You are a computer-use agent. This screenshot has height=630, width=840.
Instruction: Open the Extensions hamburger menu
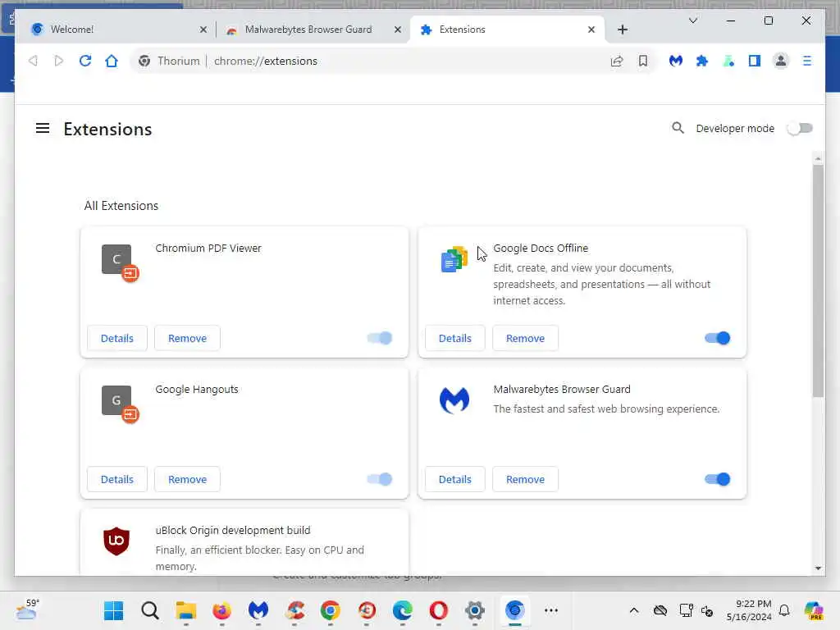tap(43, 129)
